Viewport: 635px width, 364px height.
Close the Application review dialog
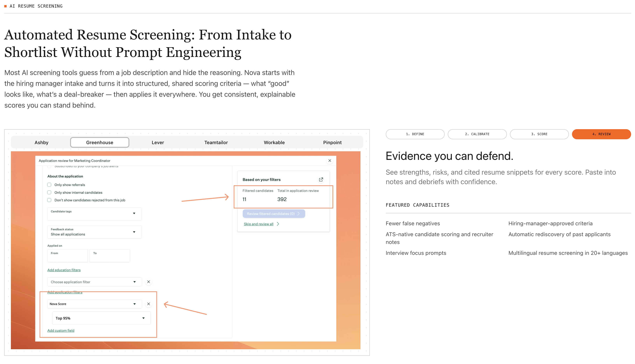(x=330, y=160)
